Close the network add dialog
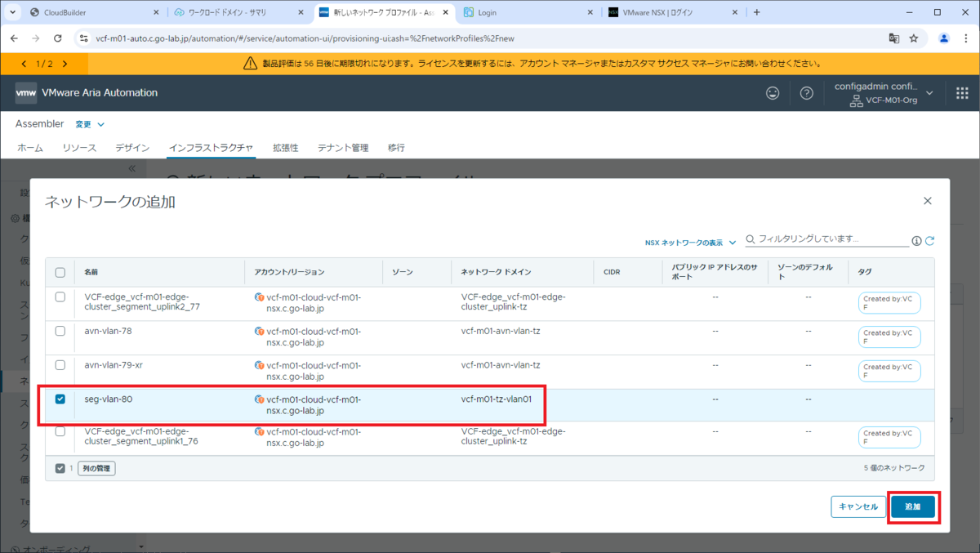Viewport: 980px width, 553px height. 928,201
